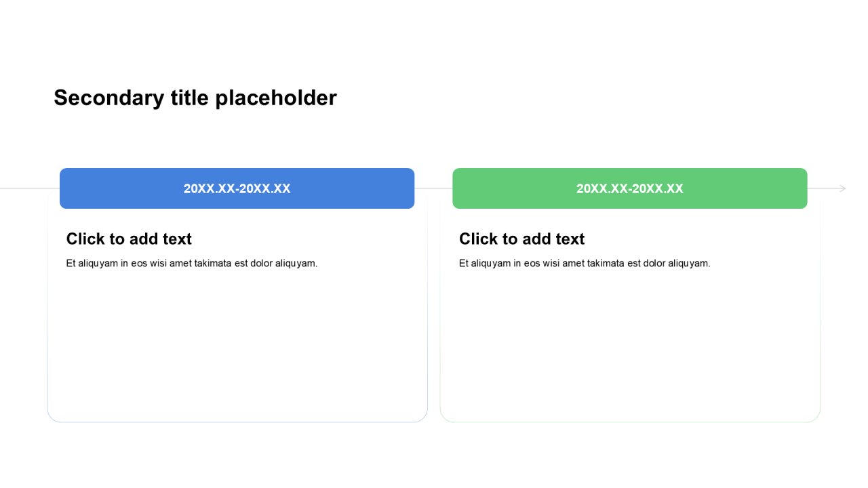Click the word 'Secondary' in the title

99,98
